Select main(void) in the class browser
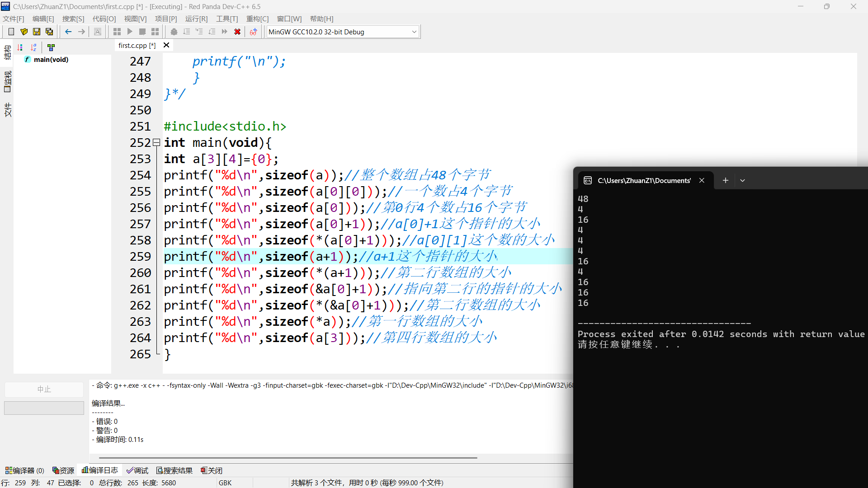 coord(51,60)
